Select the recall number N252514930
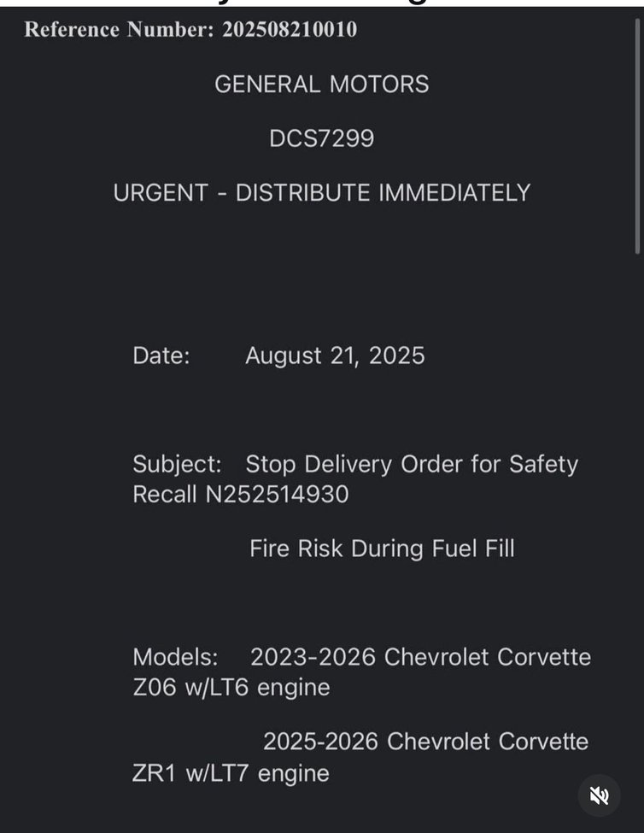Image resolution: width=644 pixels, height=833 pixels. point(277,495)
